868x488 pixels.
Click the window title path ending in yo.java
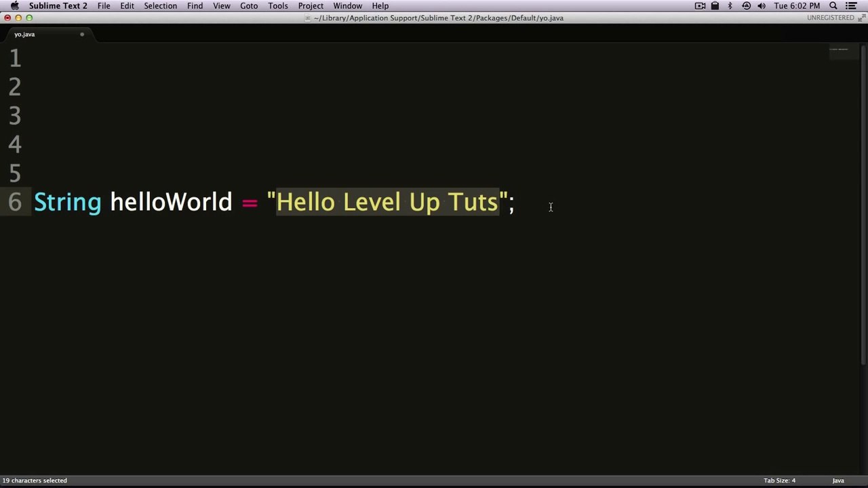(439, 18)
